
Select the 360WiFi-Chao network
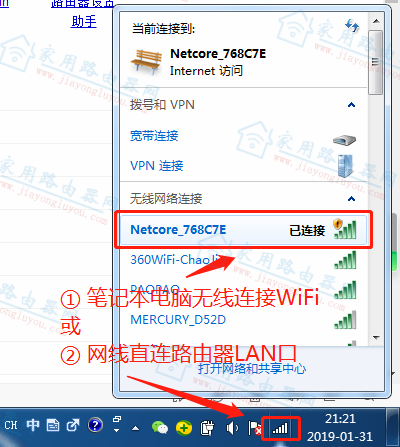[x=243, y=260]
